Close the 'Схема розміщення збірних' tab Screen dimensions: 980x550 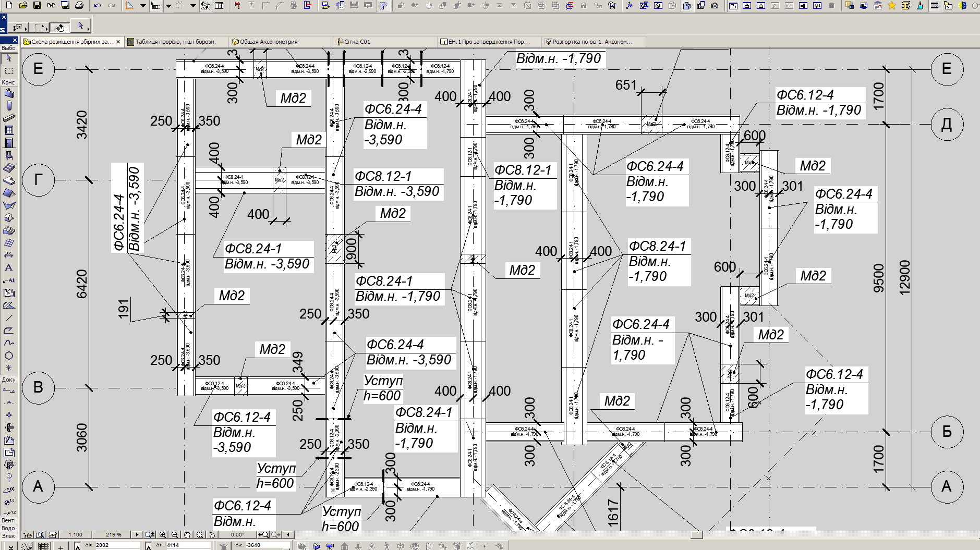[118, 42]
